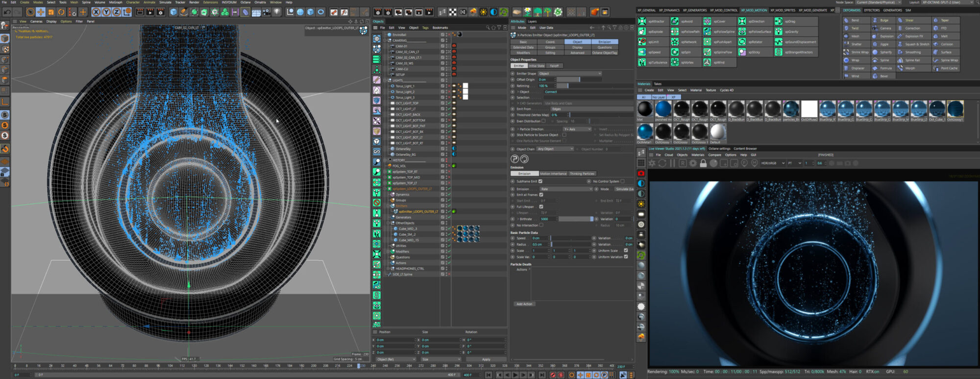Toggle Even Distribution checkbox

coord(543,121)
